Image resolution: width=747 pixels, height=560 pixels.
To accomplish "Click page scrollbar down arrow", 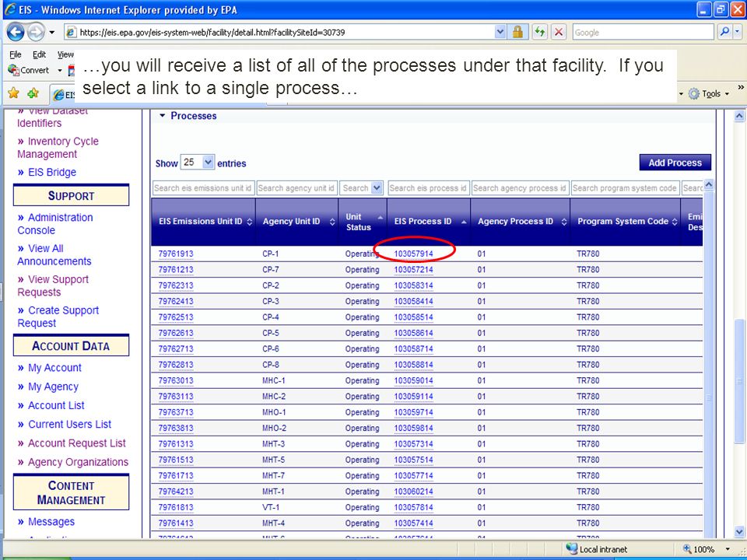I will tap(739, 531).
